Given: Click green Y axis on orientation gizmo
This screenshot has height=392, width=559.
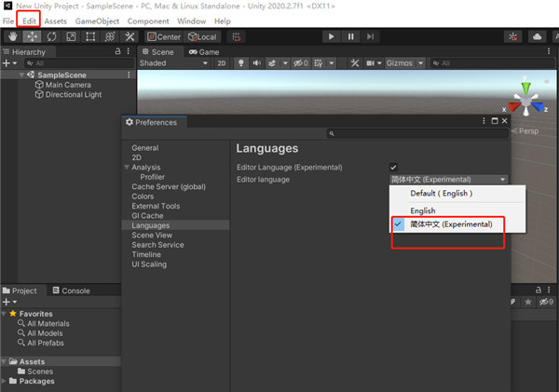Looking at the screenshot, I should tap(525, 88).
